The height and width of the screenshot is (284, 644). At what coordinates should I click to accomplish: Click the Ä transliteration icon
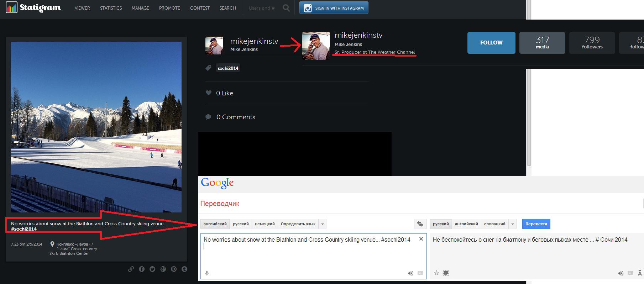639,273
